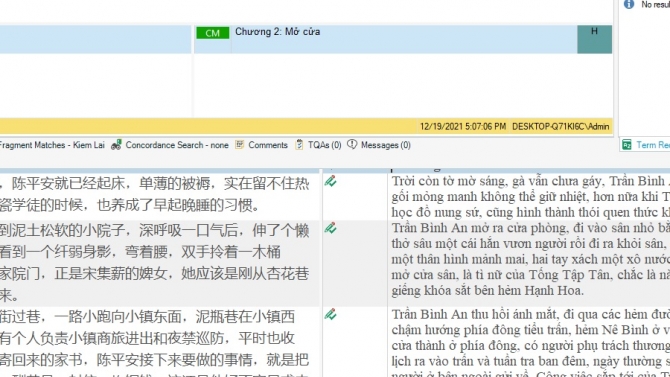The width and height of the screenshot is (670, 377).
Task: Select the source segment starting '陈平安就已经起床'
Action: 159,194
